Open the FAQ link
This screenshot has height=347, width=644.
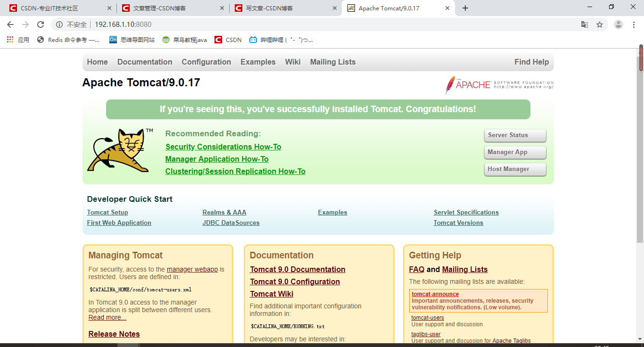click(x=417, y=270)
